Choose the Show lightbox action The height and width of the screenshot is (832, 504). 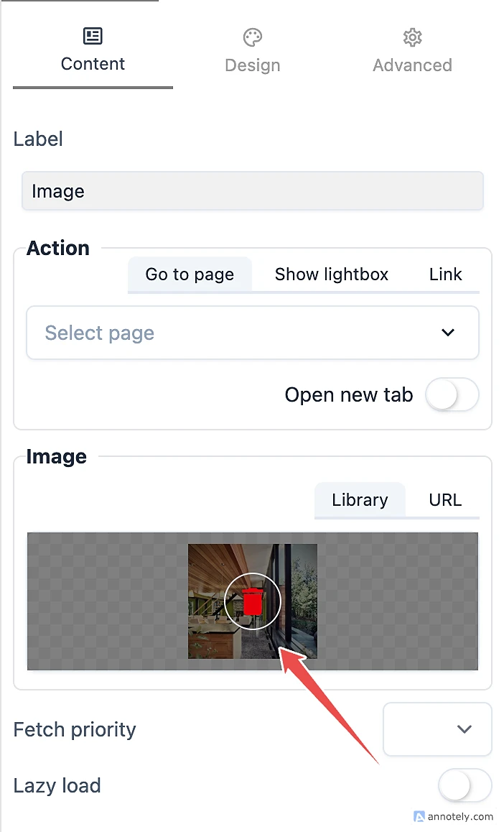click(x=331, y=274)
